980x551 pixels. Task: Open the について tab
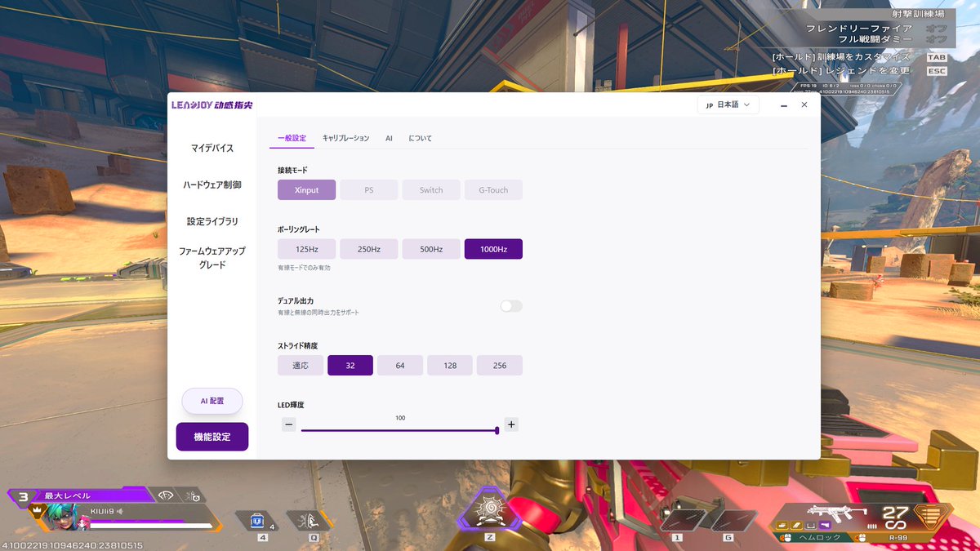point(420,138)
